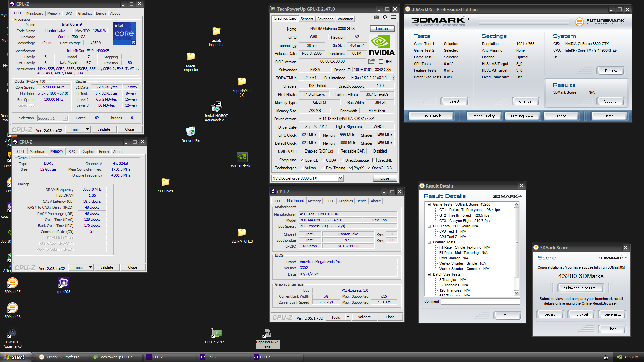Screen dimensions: 644x362
Task: Toggle the Ray Tracing checkbox
Action: click(323, 168)
